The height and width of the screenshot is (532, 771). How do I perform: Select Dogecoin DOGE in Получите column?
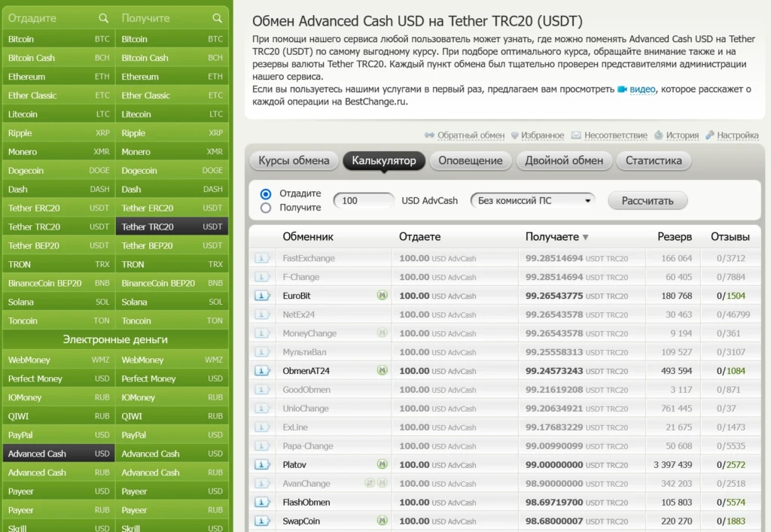(172, 171)
